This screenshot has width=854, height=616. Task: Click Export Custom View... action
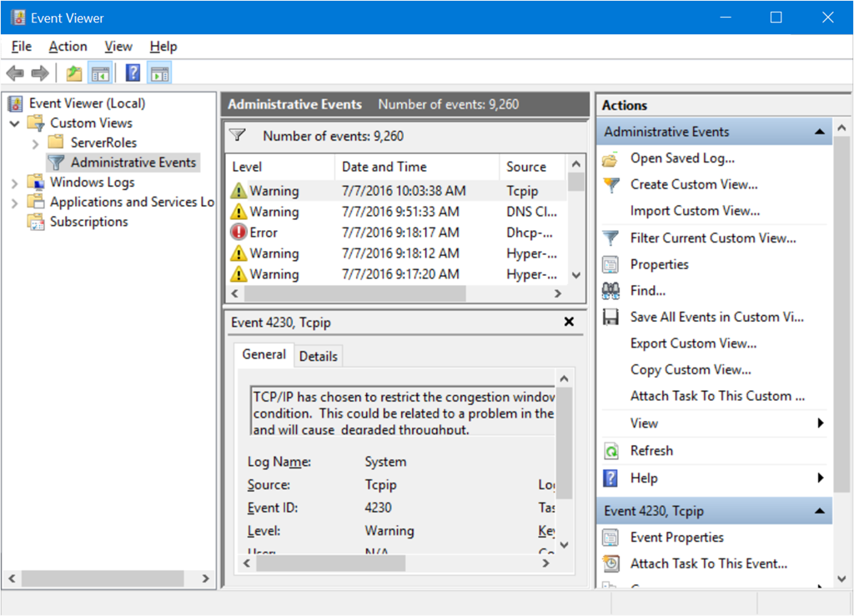tap(693, 344)
